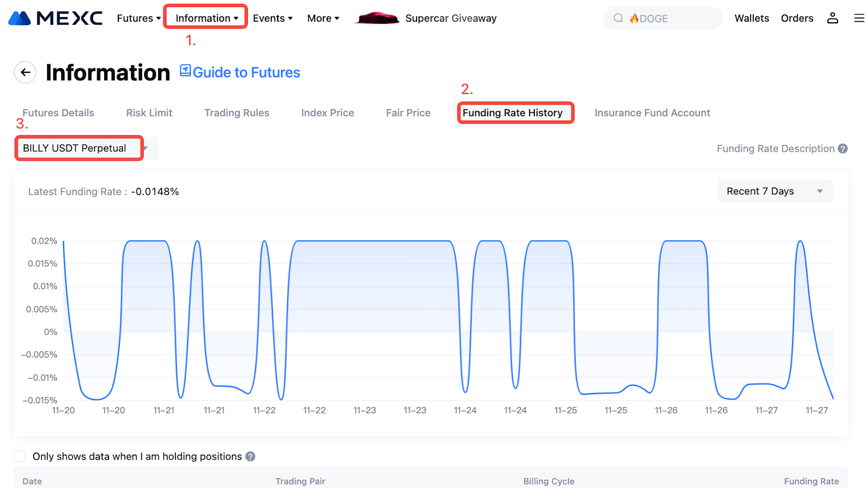Switch to the Index Price tab
This screenshot has height=488, width=868.
(x=328, y=113)
